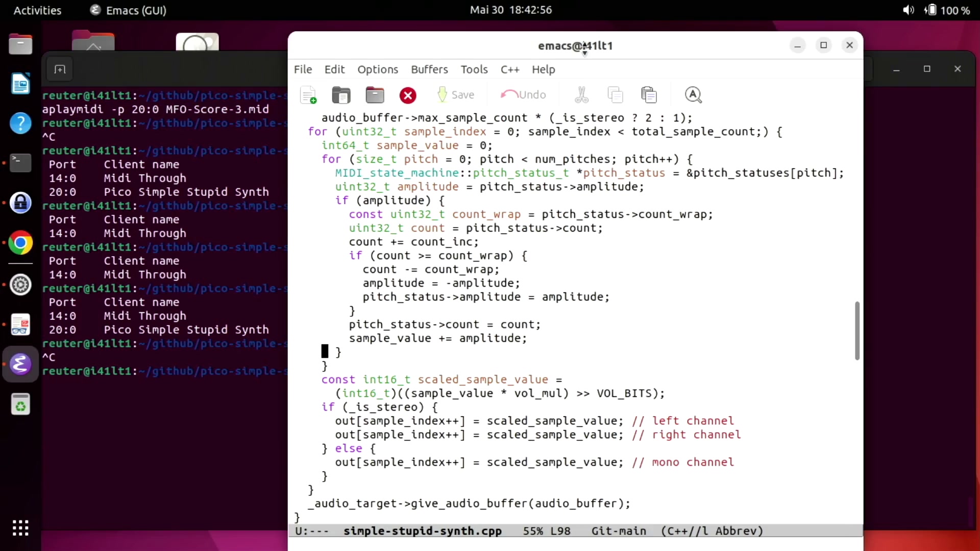Show Applications grid at dock bottom
Viewport: 980px width, 551px height.
(20, 528)
